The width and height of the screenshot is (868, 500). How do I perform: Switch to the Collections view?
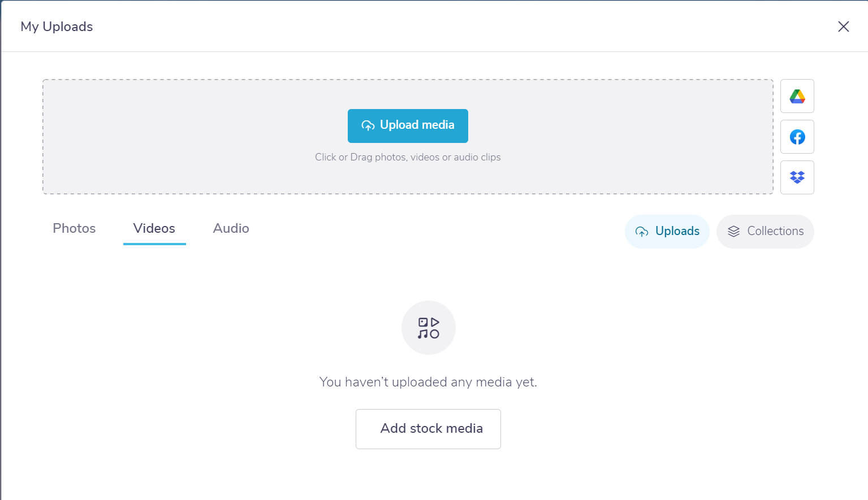tap(765, 231)
